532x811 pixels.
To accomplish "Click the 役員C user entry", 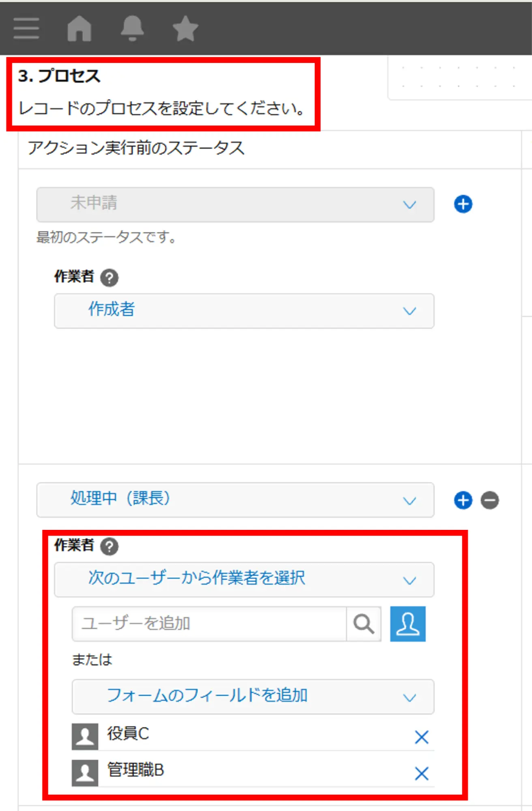I will [x=128, y=734].
